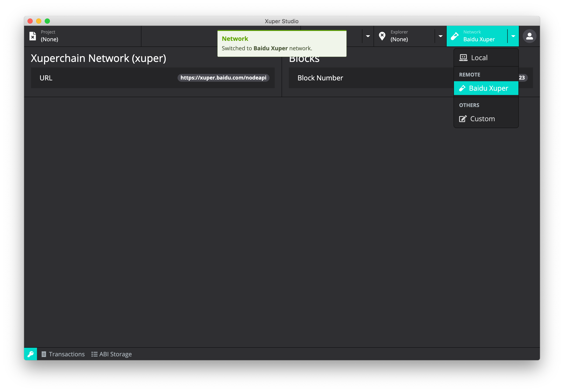Click the Project file icon
The width and height of the screenshot is (564, 392).
click(33, 36)
